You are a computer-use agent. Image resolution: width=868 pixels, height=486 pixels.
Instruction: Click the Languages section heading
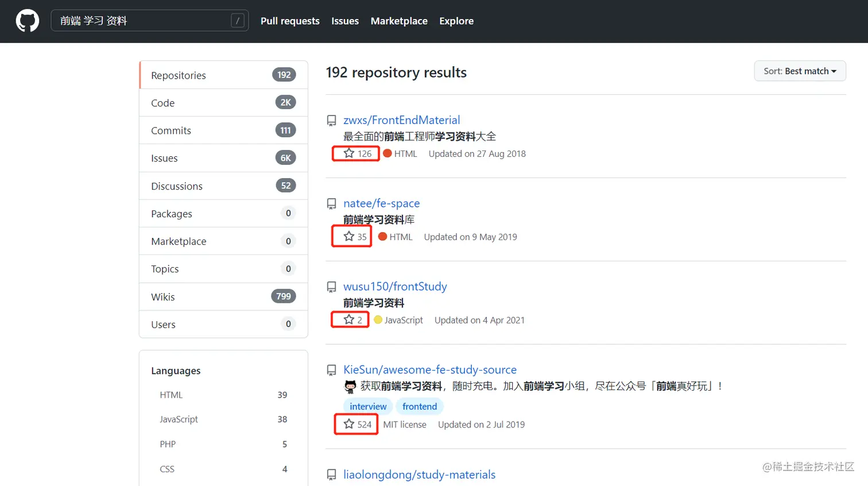coord(176,371)
